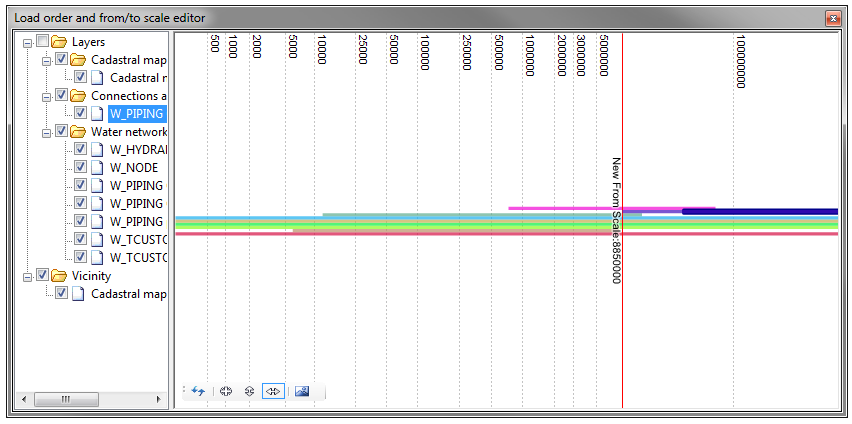The width and height of the screenshot is (852, 424).
Task: Collapse the Connections folder node
Action: click(47, 96)
